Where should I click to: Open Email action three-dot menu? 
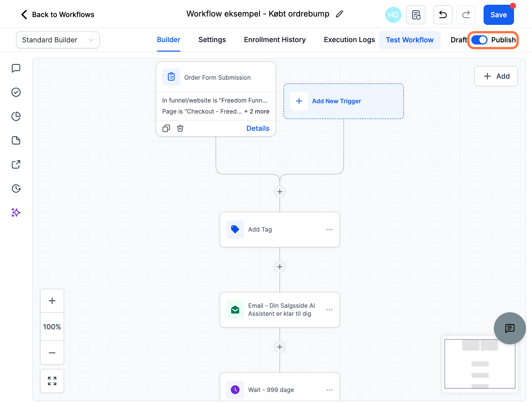click(x=329, y=310)
